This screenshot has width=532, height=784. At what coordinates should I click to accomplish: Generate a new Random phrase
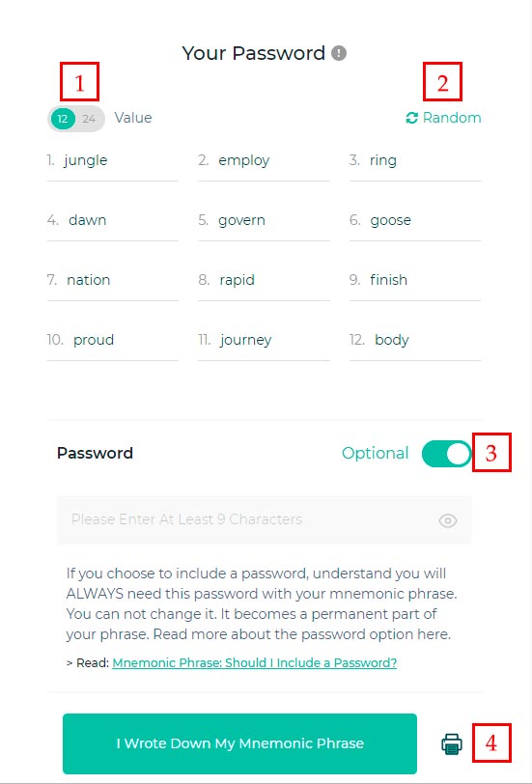[443, 118]
